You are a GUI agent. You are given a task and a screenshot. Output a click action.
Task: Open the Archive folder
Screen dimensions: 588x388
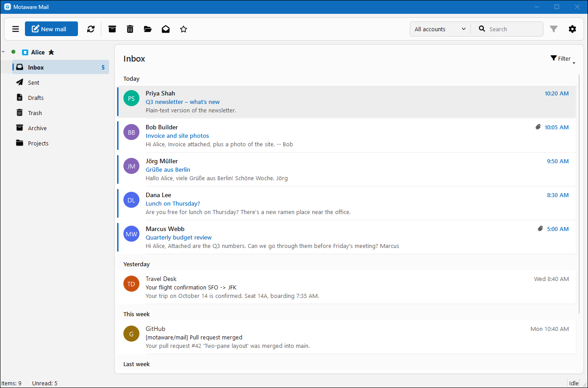point(61,128)
